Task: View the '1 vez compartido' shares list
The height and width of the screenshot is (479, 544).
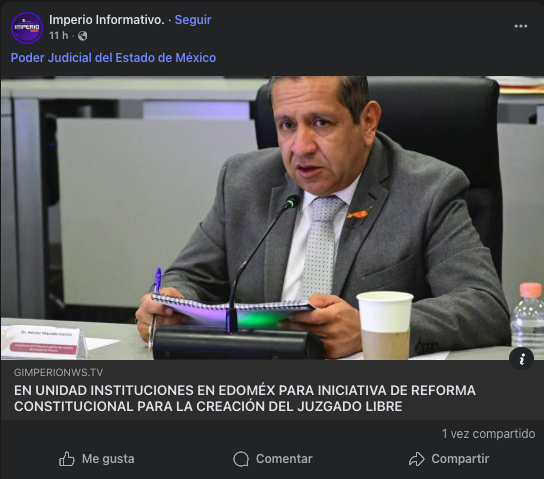Action: point(488,434)
